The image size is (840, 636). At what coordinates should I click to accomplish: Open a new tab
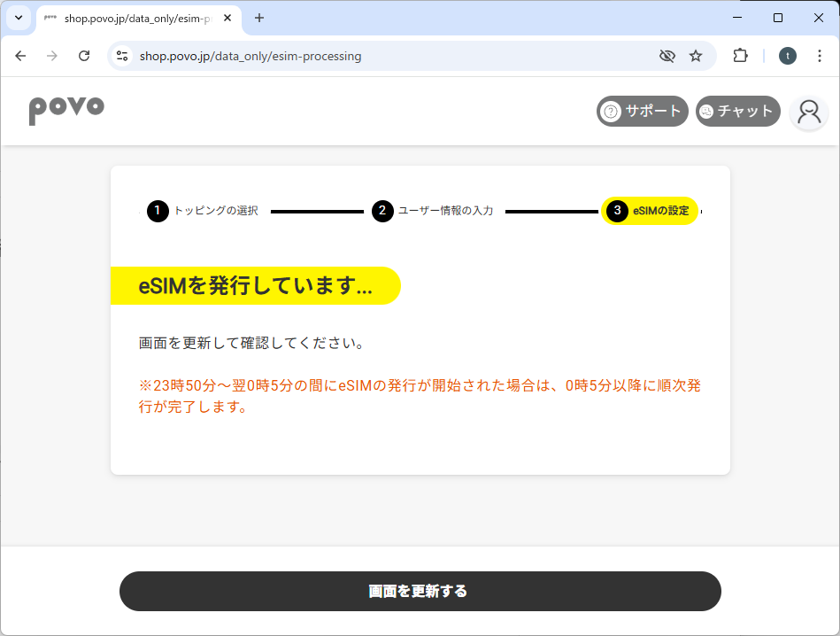[x=259, y=19]
